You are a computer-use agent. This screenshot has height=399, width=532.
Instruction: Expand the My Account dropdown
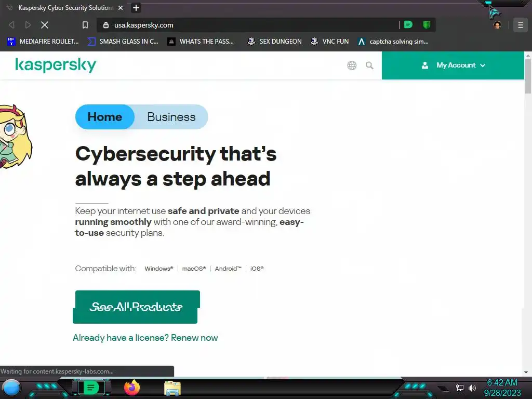(x=453, y=65)
